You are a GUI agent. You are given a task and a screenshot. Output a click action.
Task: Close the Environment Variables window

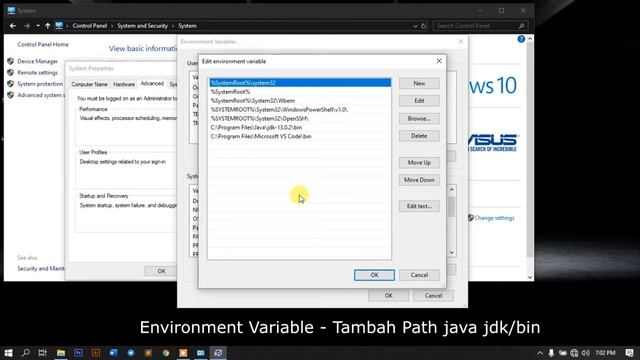(461, 42)
